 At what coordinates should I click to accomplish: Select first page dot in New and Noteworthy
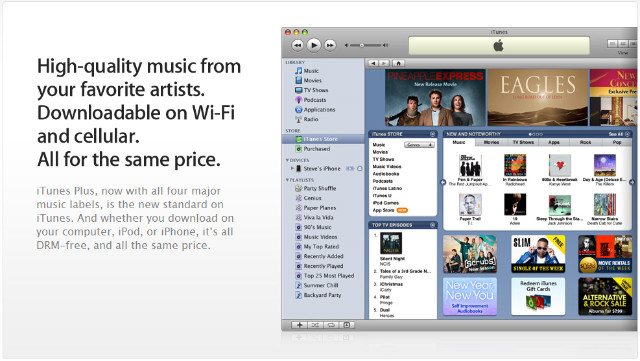pyautogui.click(x=530, y=134)
